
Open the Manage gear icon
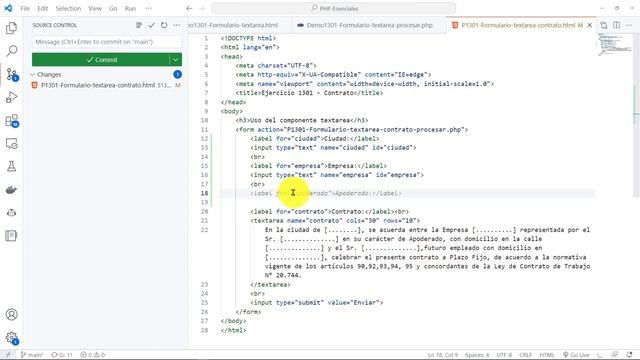coord(12,338)
